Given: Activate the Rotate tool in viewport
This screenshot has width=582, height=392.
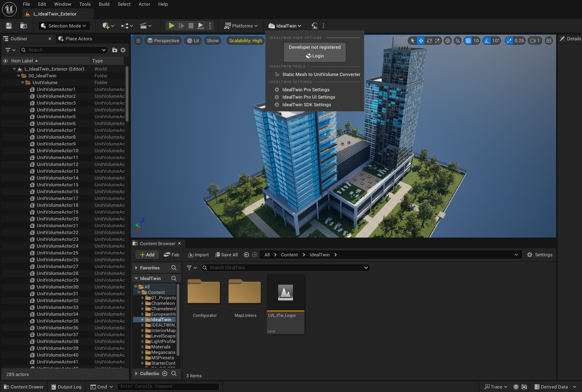Looking at the screenshot, I should 429,41.
